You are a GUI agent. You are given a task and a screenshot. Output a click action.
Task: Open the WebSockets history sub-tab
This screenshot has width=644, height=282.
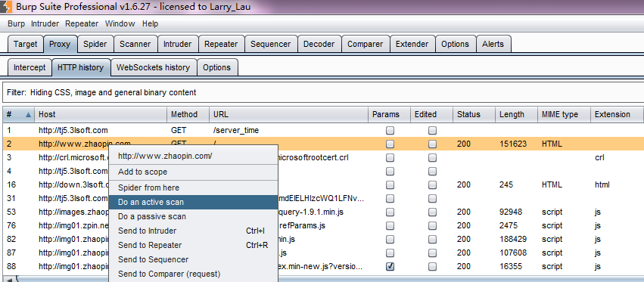pos(153,67)
